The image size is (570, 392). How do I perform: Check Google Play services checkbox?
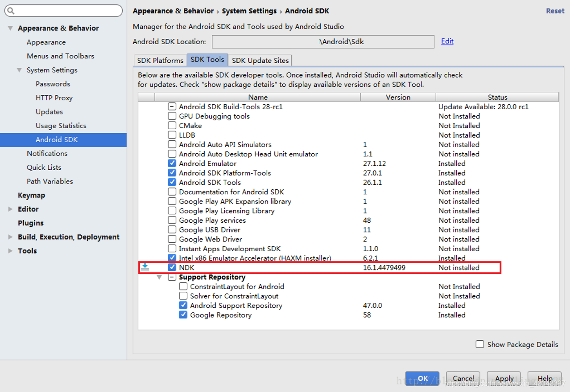point(172,220)
